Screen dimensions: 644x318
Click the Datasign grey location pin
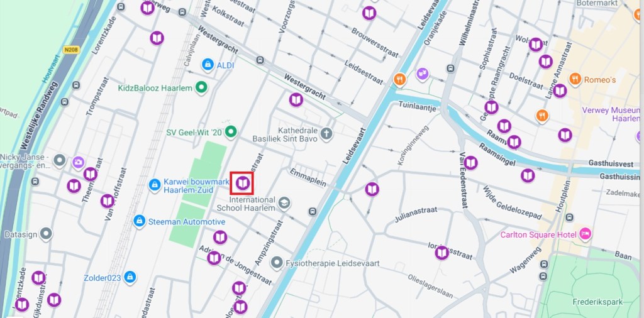[x=46, y=234]
